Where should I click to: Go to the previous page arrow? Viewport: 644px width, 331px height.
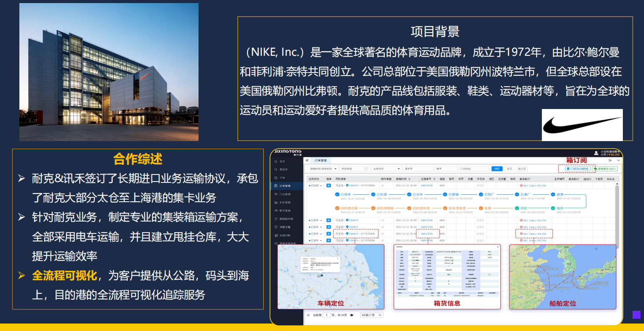point(308,315)
